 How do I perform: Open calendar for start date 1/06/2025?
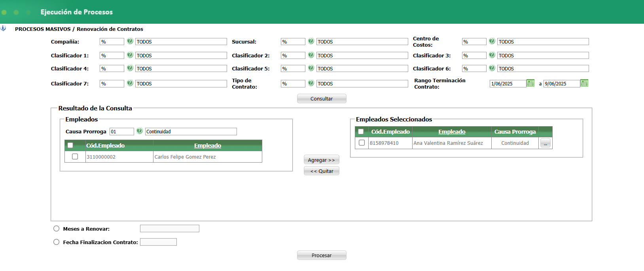(530, 83)
